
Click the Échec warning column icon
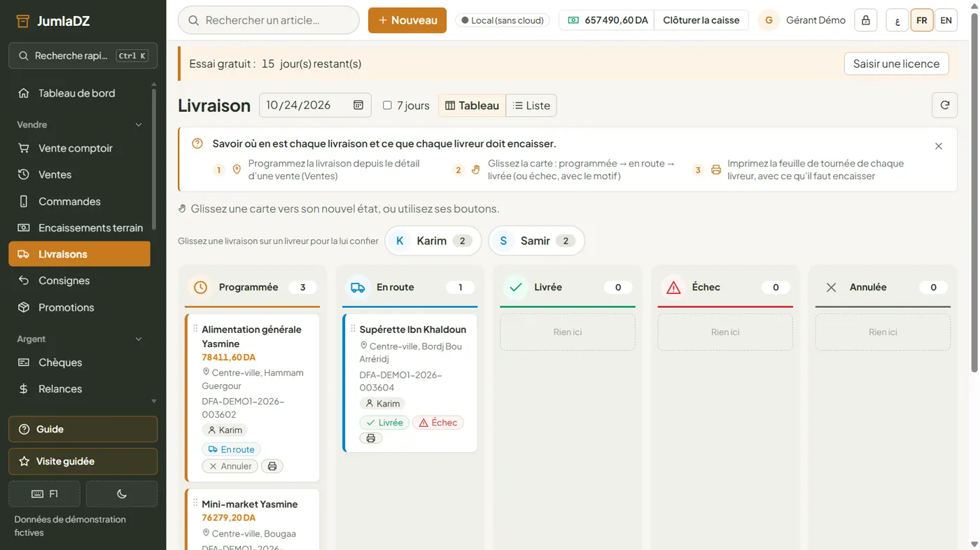click(673, 288)
